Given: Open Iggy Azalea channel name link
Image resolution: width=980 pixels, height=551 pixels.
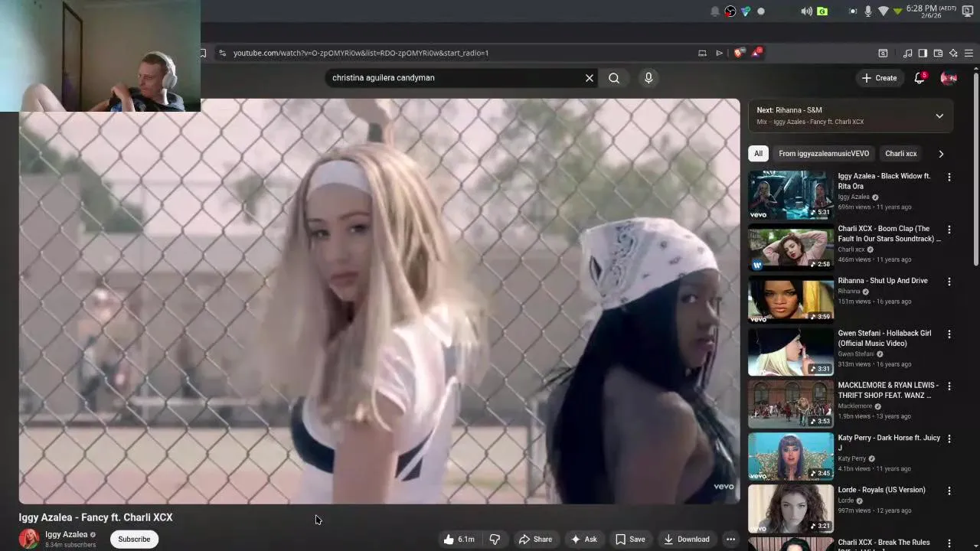Looking at the screenshot, I should 67,535.
